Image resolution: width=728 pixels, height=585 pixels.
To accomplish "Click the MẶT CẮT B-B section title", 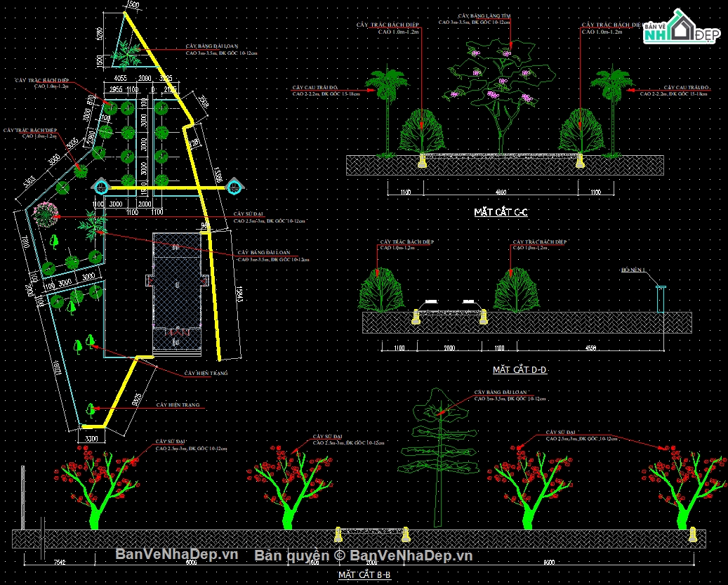I will (364, 574).
